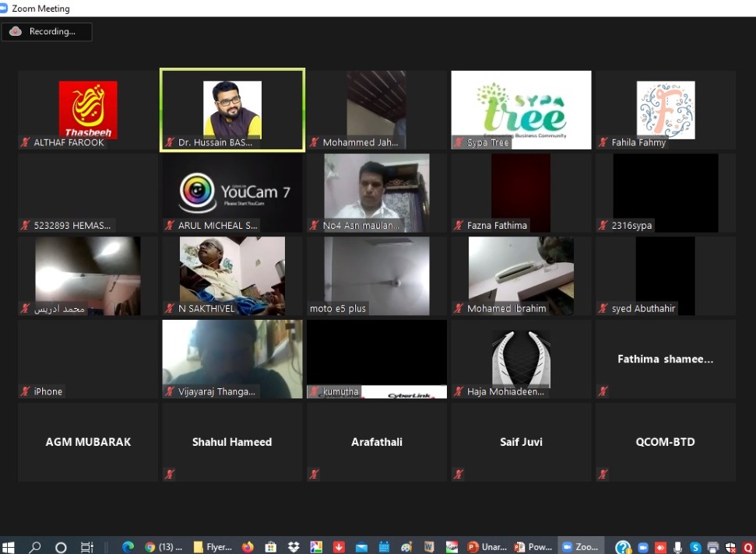Launch Microsoft Edge from the taskbar
The height and width of the screenshot is (554, 756).
point(128,547)
